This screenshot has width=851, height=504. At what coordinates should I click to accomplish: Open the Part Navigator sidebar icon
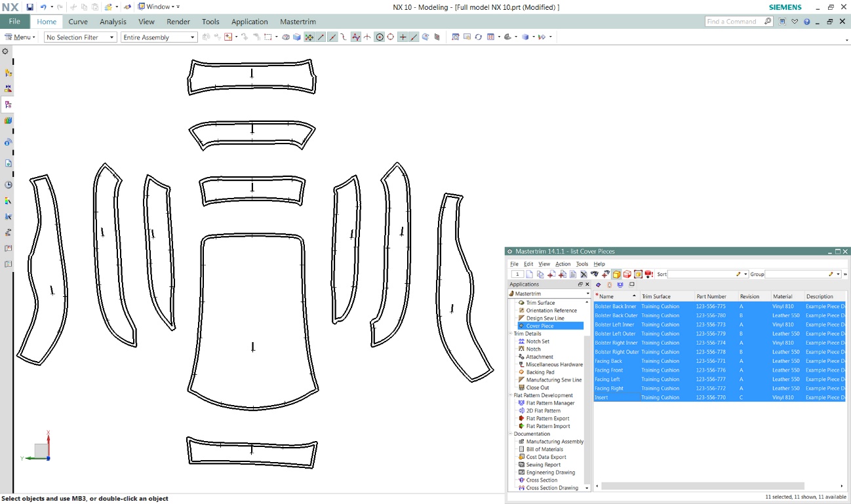click(8, 104)
